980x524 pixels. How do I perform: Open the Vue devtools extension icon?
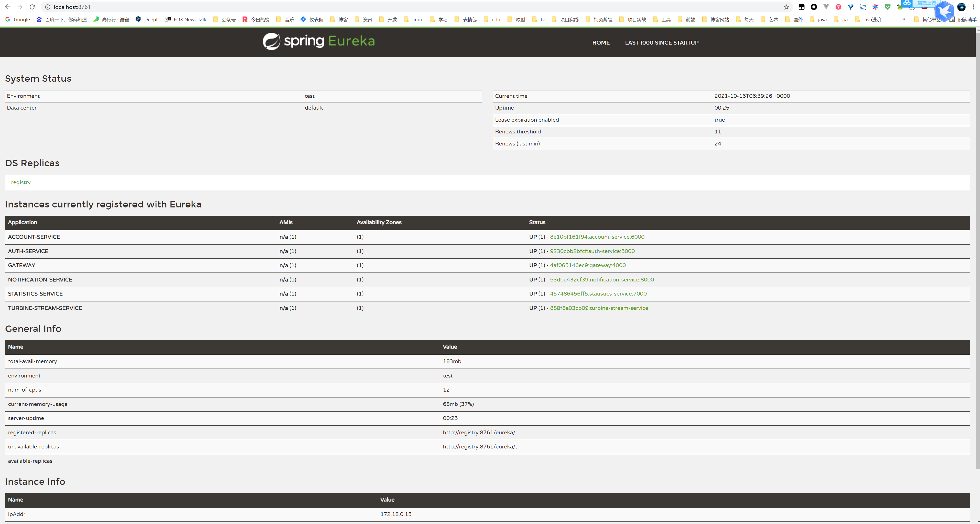click(826, 7)
